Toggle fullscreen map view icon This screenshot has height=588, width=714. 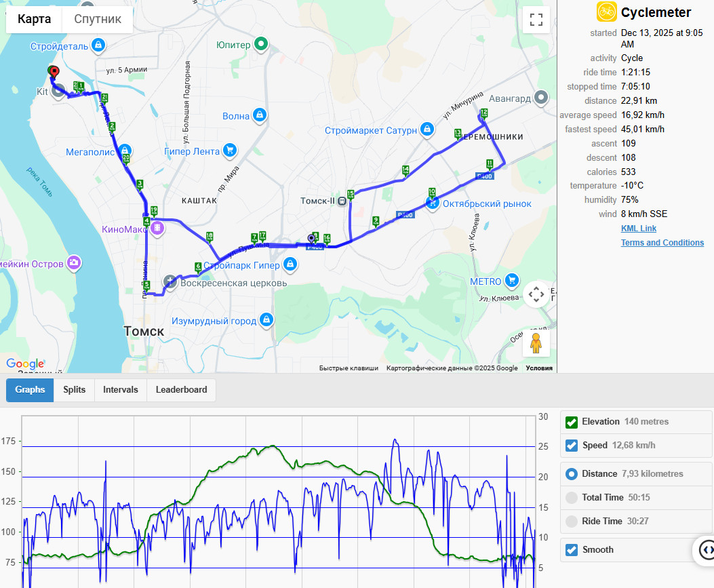pos(536,20)
